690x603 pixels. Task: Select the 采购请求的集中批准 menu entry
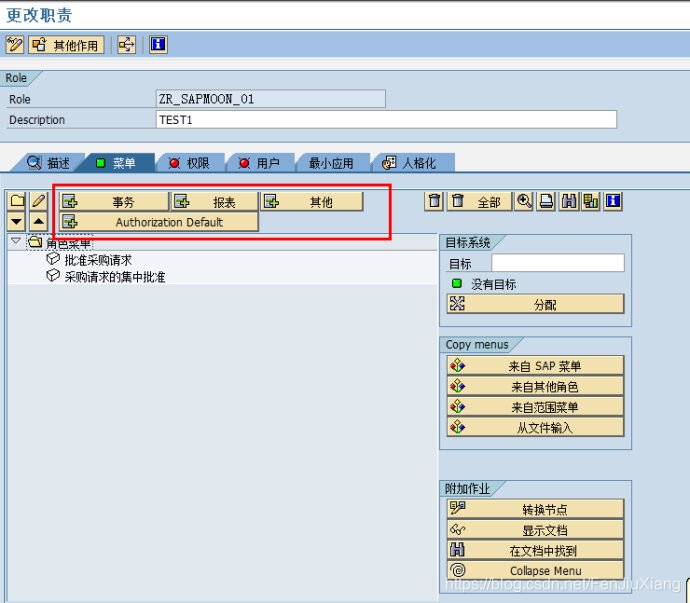click(115, 277)
